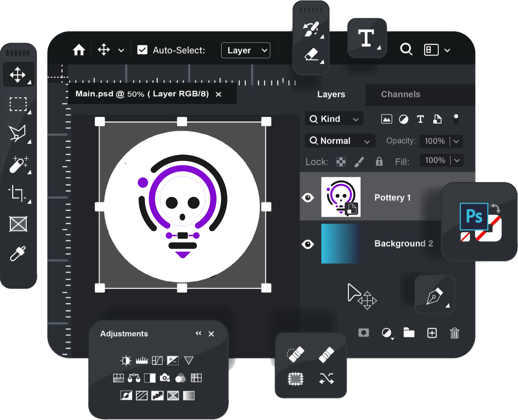
Task: Collapse the Adjustments panel with double arrows
Action: click(x=198, y=333)
